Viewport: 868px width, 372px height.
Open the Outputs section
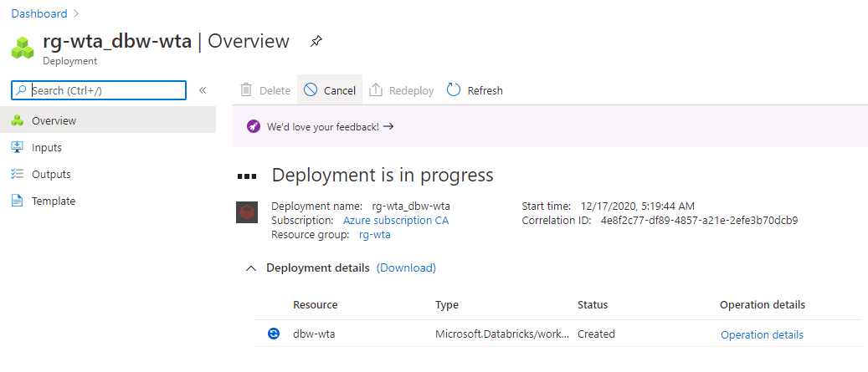pyautogui.click(x=51, y=174)
